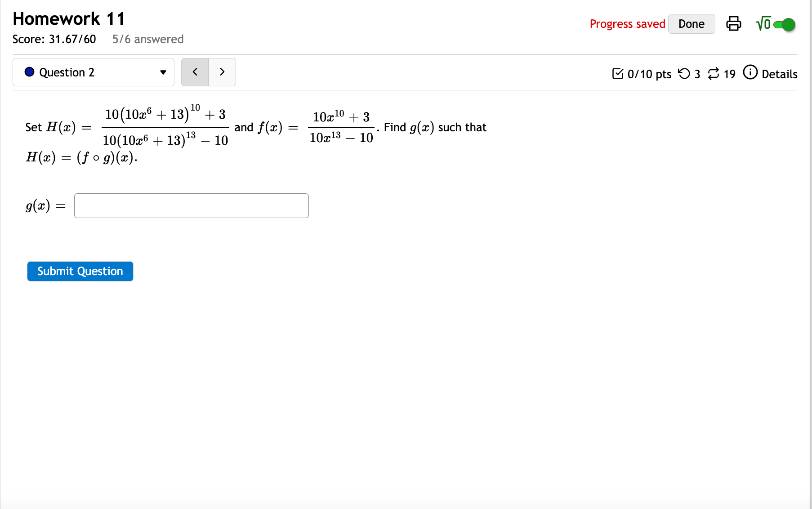Click the blue status dot beside Question 2
812x509 pixels.
pyautogui.click(x=29, y=71)
